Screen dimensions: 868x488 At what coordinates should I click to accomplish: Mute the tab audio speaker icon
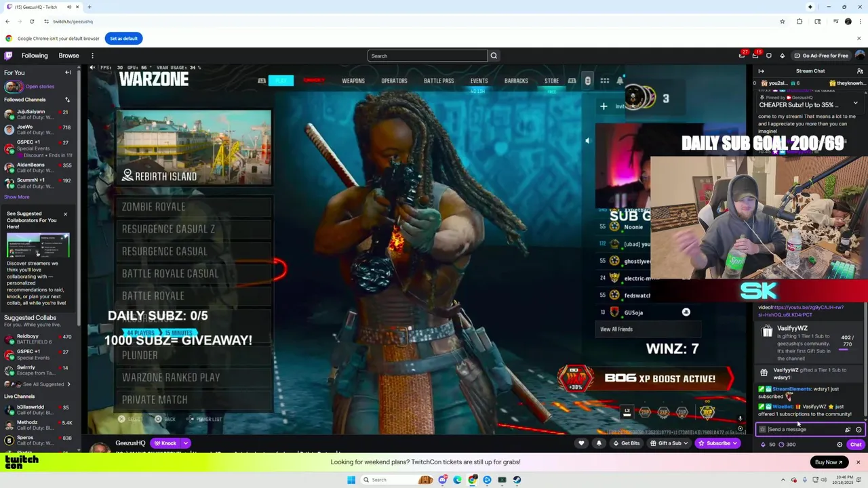pos(68,7)
